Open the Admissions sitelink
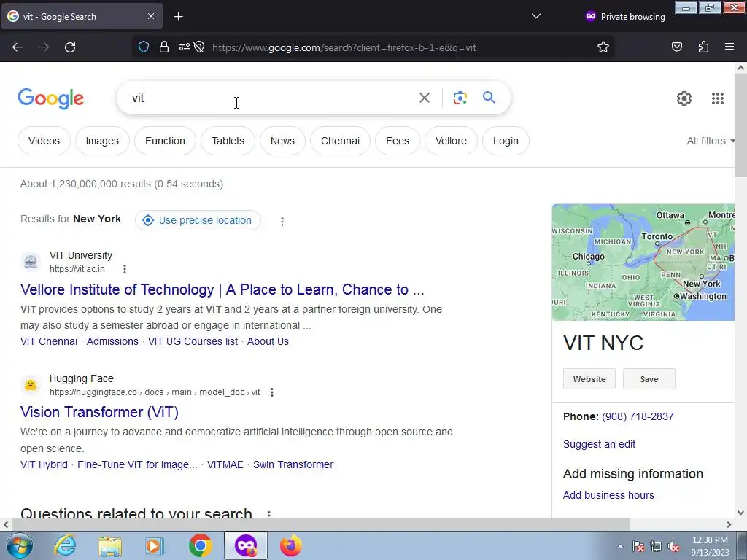The image size is (747, 560). [112, 341]
